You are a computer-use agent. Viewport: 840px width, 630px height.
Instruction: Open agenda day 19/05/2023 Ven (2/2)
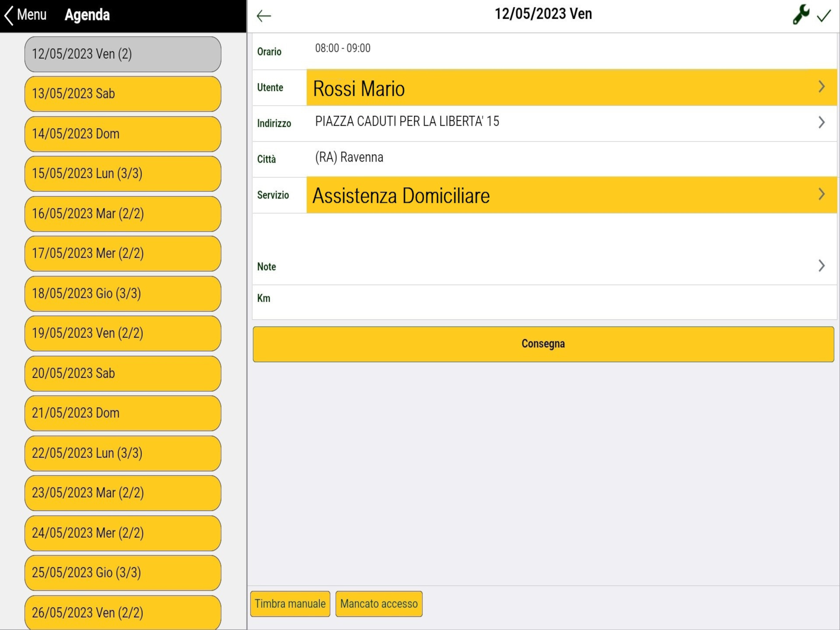(123, 333)
